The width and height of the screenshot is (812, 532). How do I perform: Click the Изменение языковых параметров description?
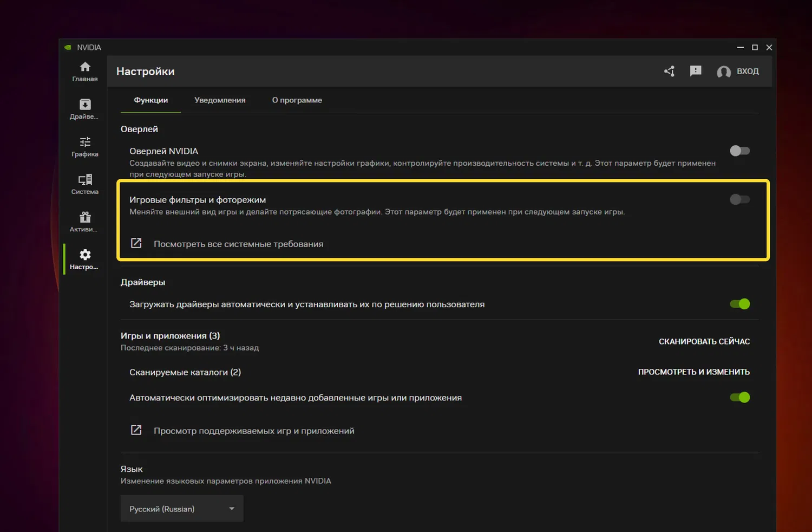[226, 481]
